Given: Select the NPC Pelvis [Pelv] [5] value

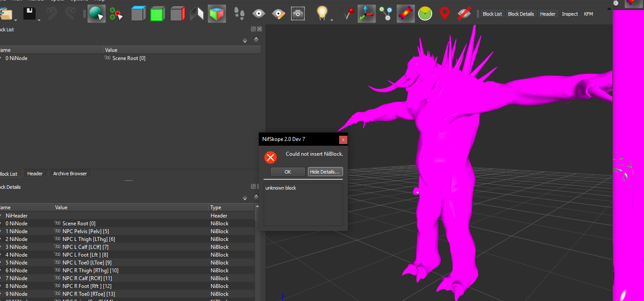Looking at the screenshot, I should pos(86,231).
